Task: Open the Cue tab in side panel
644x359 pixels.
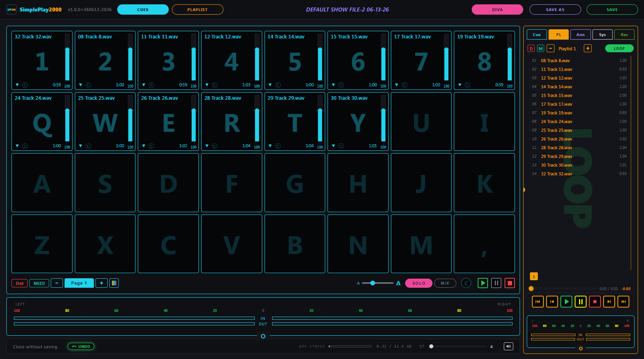Action: coord(537,34)
